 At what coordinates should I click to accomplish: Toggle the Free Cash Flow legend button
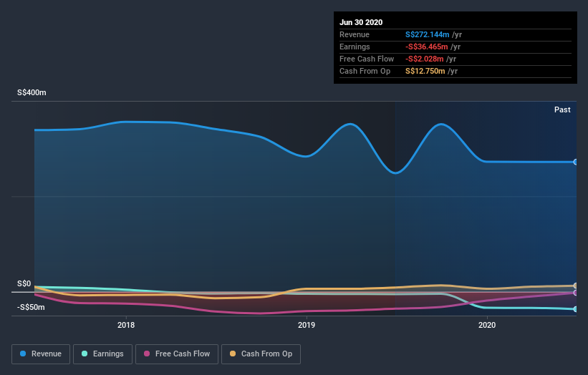pyautogui.click(x=177, y=354)
